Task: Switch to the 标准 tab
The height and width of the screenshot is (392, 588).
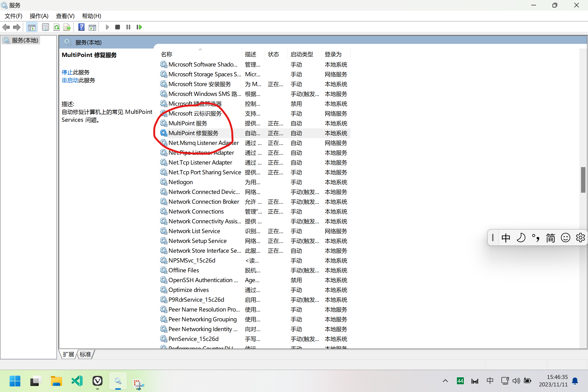Action: [x=85, y=354]
